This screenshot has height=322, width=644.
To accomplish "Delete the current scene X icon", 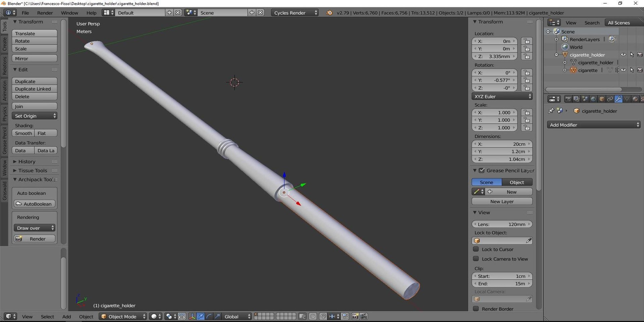I will coord(260,13).
